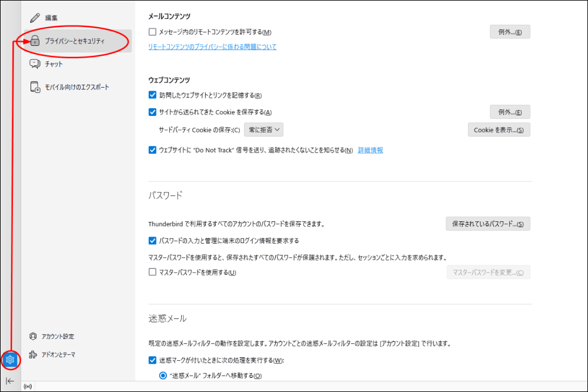The height and width of the screenshot is (392, 588).
Task: Open the 編集 settings category
Action: tap(78, 18)
